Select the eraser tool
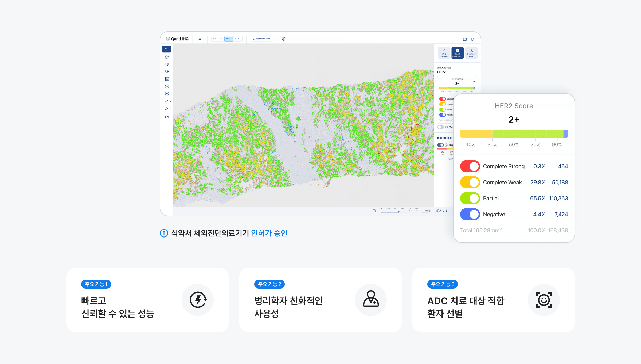Image resolution: width=641 pixels, height=364 pixels. point(167,109)
